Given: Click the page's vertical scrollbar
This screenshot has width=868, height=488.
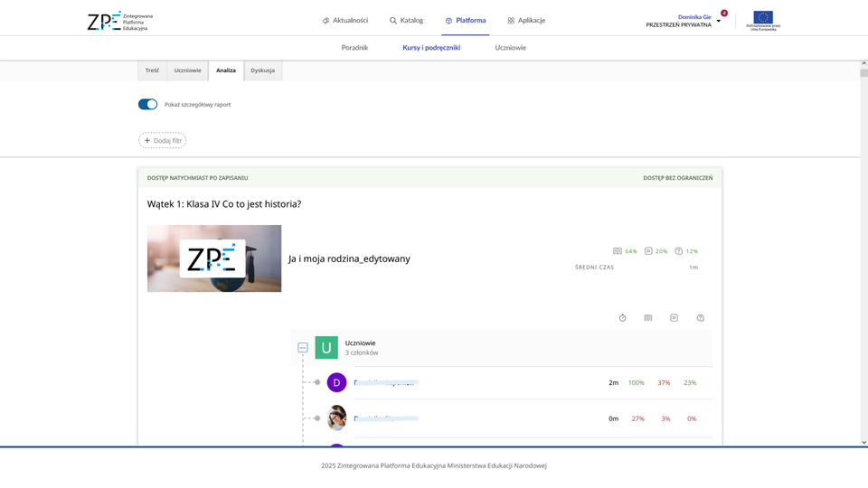Looking at the screenshot, I should (x=863, y=253).
